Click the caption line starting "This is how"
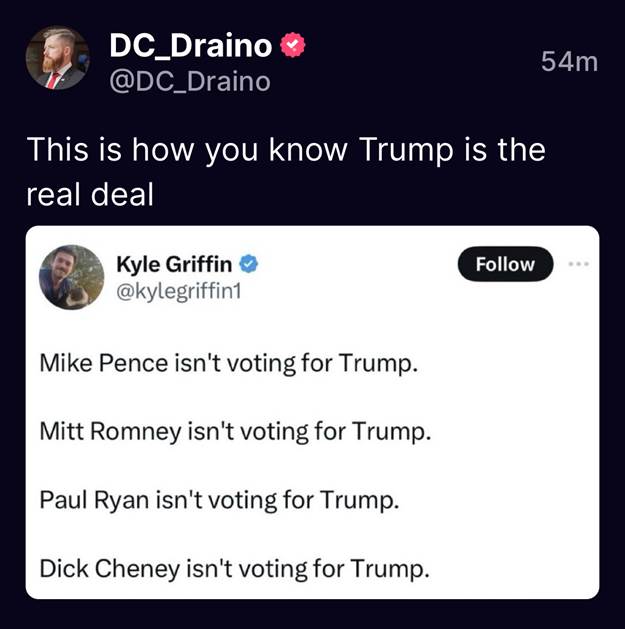 click(x=286, y=150)
